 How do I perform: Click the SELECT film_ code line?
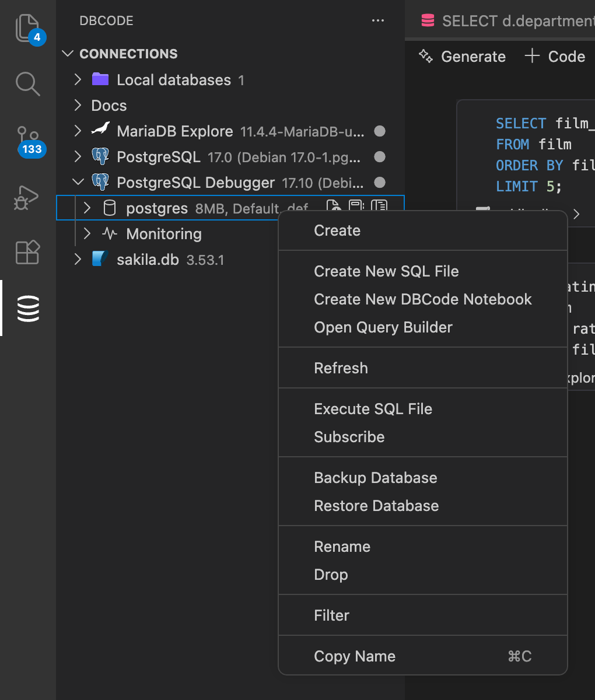pos(545,123)
